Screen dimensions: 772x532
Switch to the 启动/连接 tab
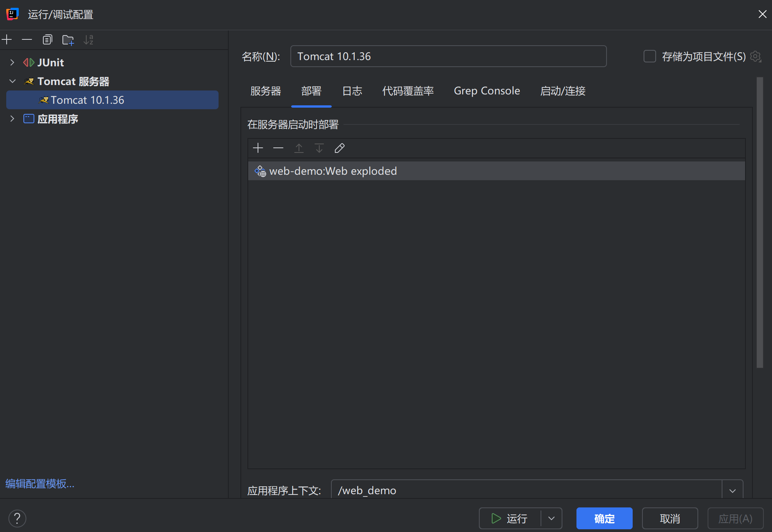coord(563,91)
